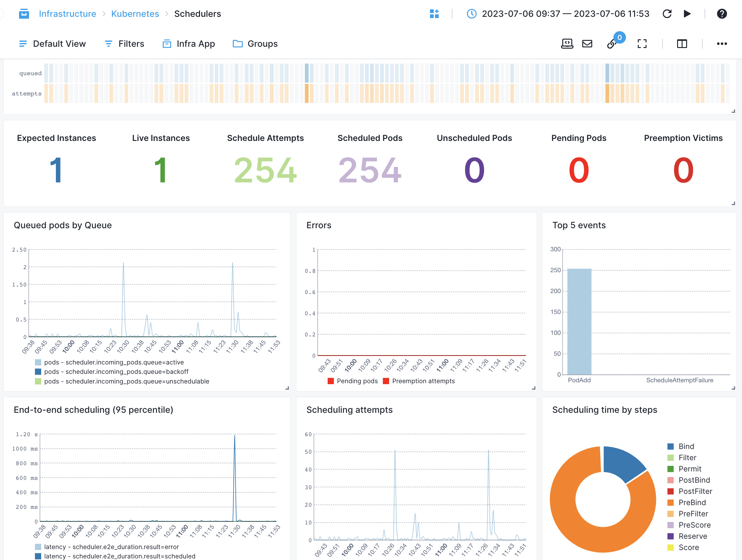Toggle queue=unschedulable legend series

(122, 381)
